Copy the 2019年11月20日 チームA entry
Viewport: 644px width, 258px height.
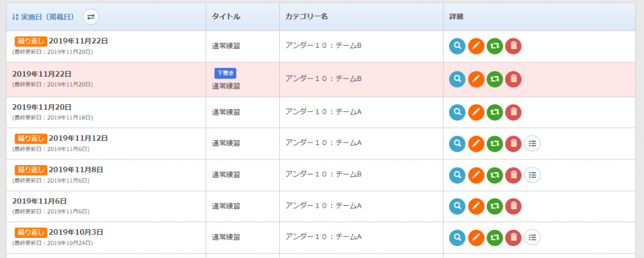coord(495,112)
